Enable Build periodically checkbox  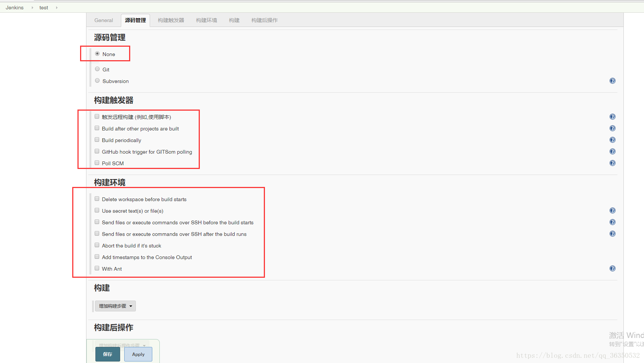97,140
